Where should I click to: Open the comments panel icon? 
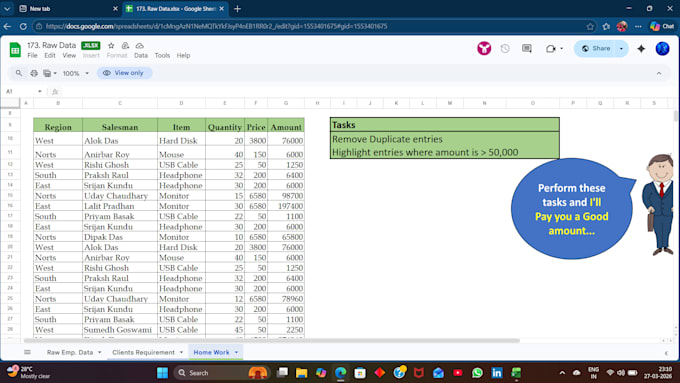point(527,49)
